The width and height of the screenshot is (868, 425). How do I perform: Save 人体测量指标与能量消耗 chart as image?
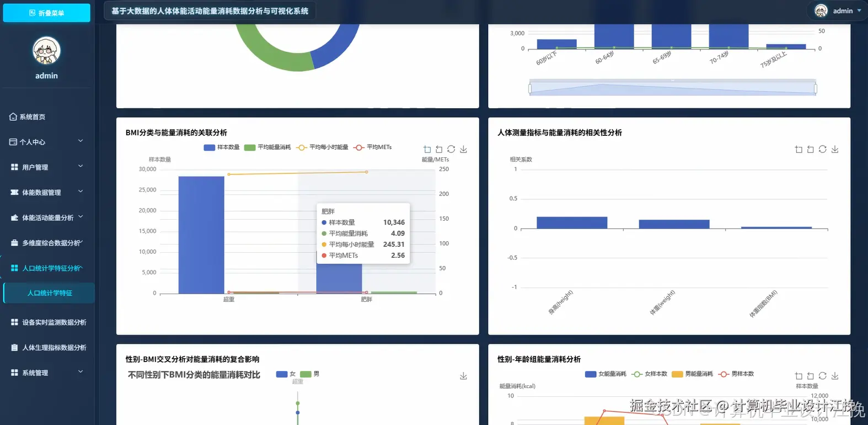(x=835, y=150)
